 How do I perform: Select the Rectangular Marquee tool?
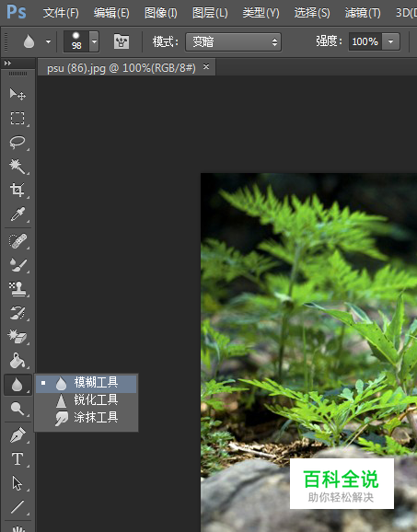(x=17, y=118)
